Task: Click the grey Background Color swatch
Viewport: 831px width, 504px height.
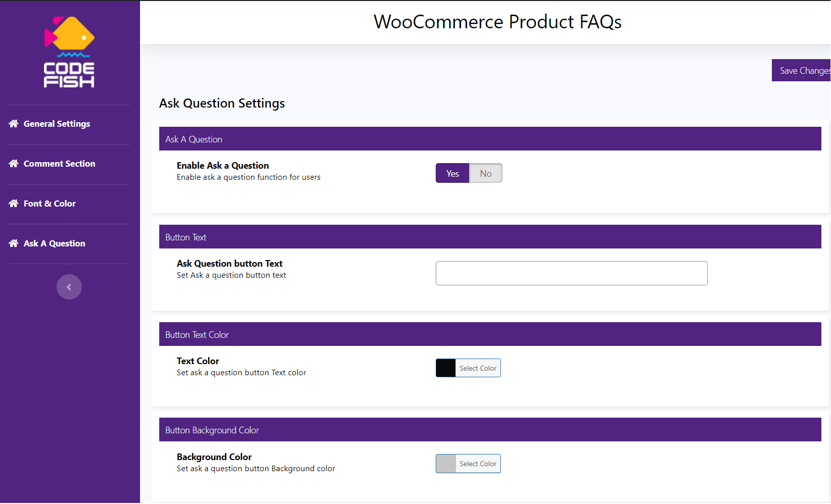Action: (446, 464)
